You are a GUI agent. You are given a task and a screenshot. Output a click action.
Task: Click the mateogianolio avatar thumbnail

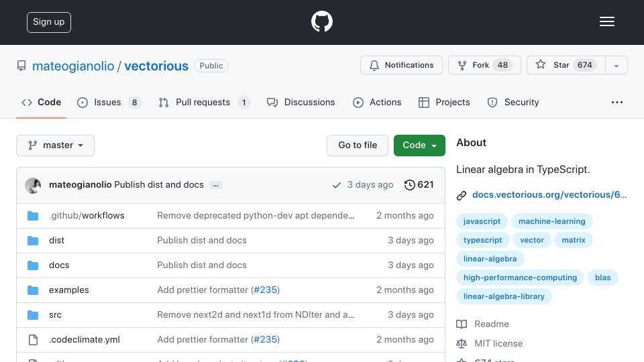click(33, 186)
